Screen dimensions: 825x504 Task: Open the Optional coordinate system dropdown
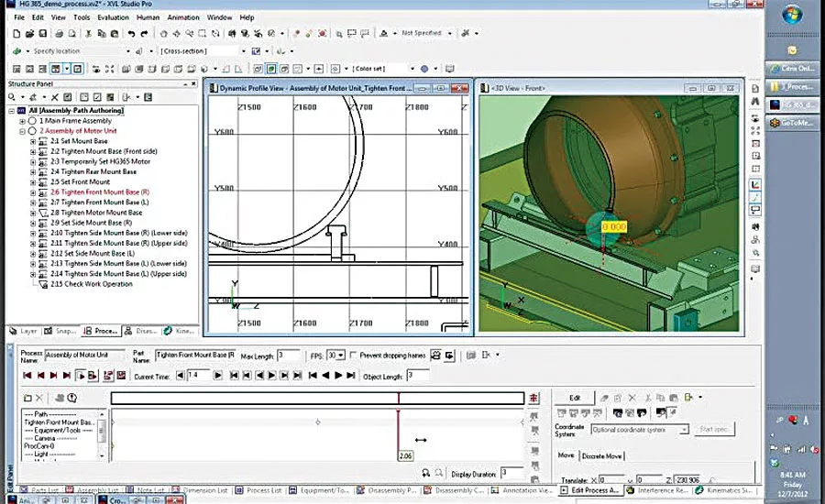(684, 430)
